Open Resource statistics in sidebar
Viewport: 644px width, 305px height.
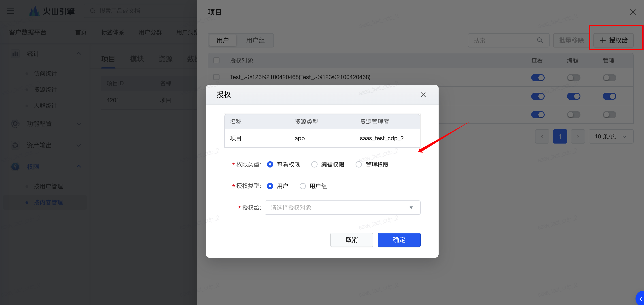45,89
